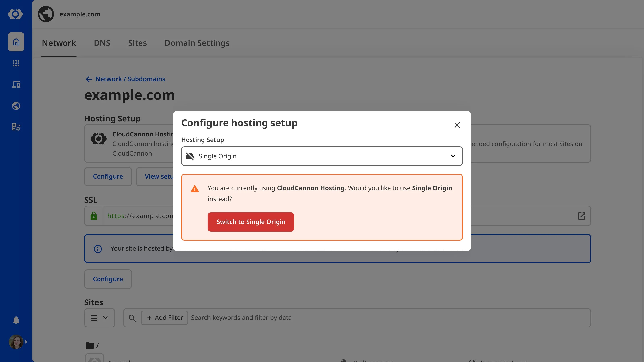Click the green SSL padlock icon

click(94, 216)
